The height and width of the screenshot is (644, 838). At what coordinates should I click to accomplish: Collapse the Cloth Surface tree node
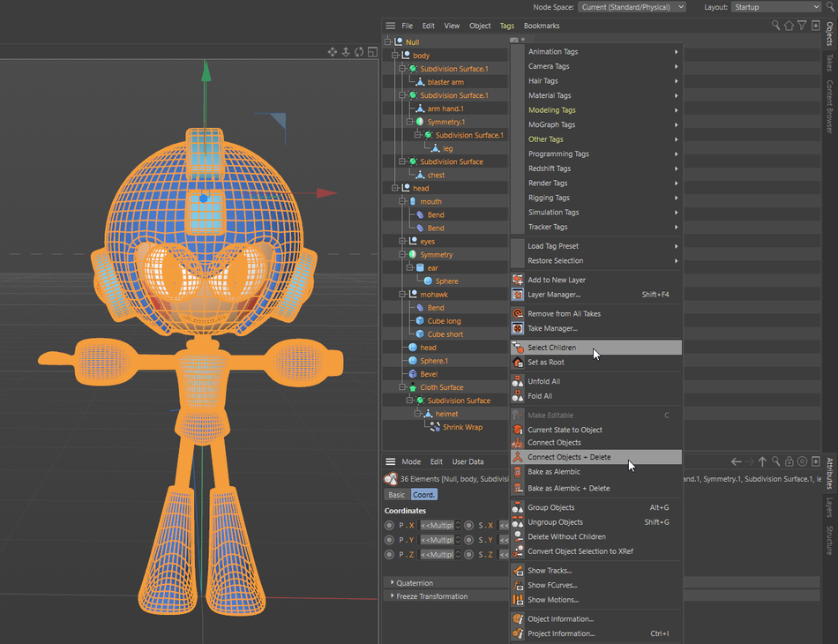click(x=402, y=387)
